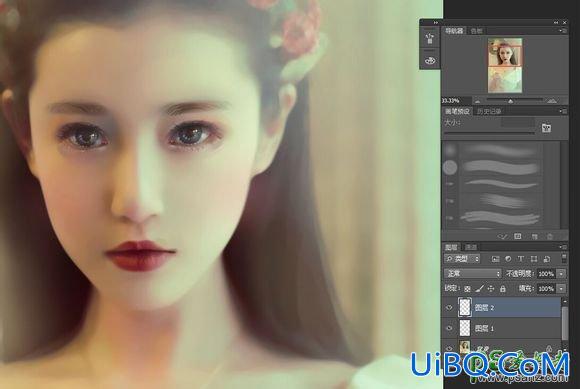Open the tool presets icon in collapsed dock
The height and width of the screenshot is (389, 580).
click(429, 60)
